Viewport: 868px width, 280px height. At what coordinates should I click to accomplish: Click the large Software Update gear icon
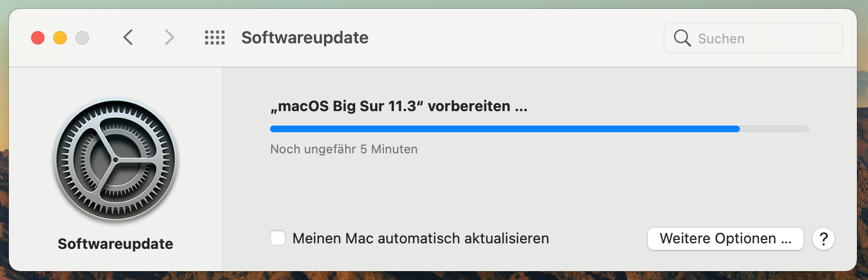[116, 160]
